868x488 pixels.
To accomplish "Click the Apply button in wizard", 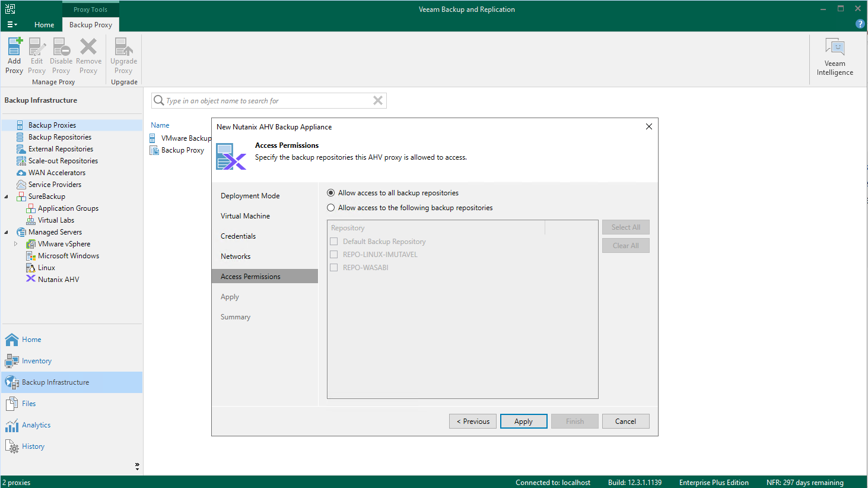I will [524, 422].
